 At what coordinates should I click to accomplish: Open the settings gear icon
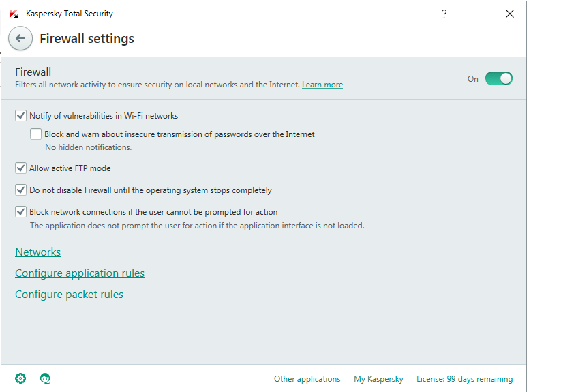(20, 378)
